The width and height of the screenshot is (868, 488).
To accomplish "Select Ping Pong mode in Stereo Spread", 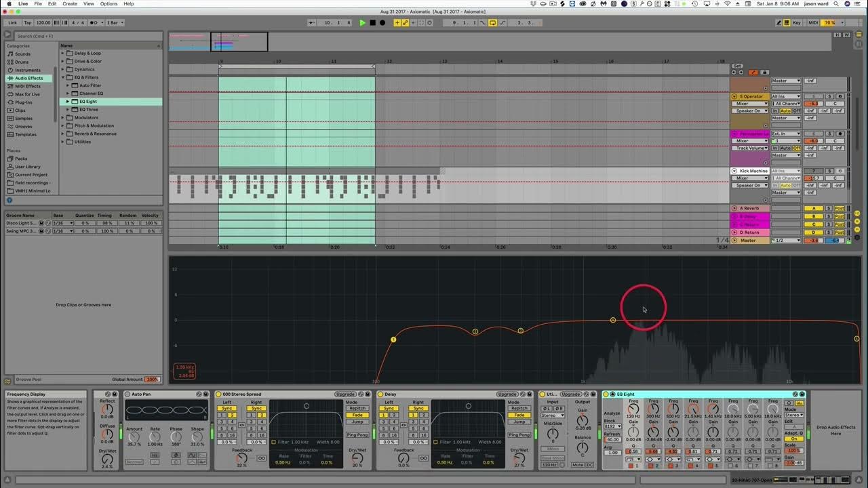I will pyautogui.click(x=357, y=434).
